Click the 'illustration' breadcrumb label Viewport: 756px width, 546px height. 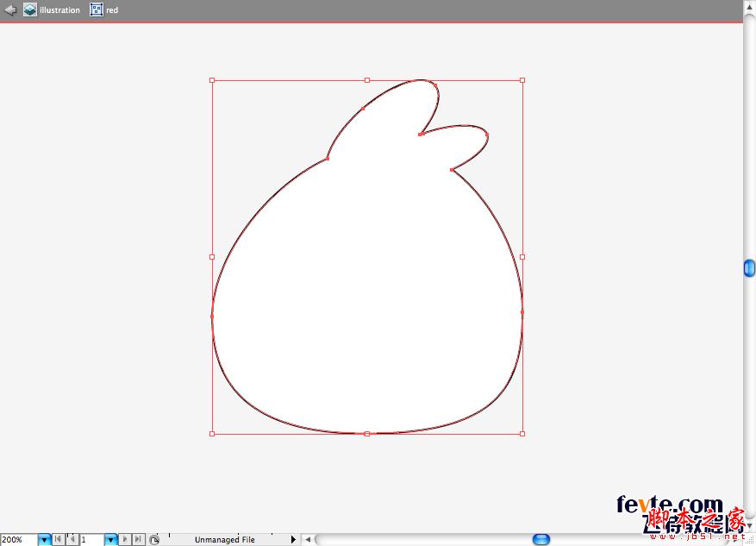[x=59, y=10]
